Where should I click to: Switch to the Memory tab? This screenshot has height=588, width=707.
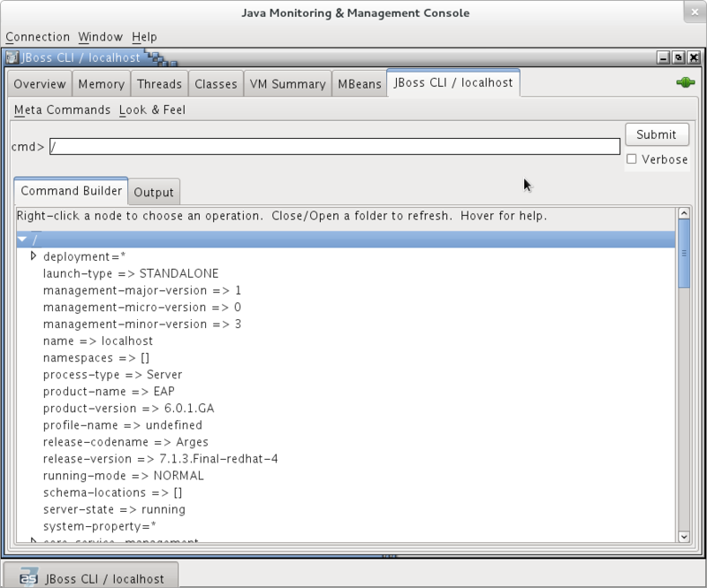click(102, 84)
